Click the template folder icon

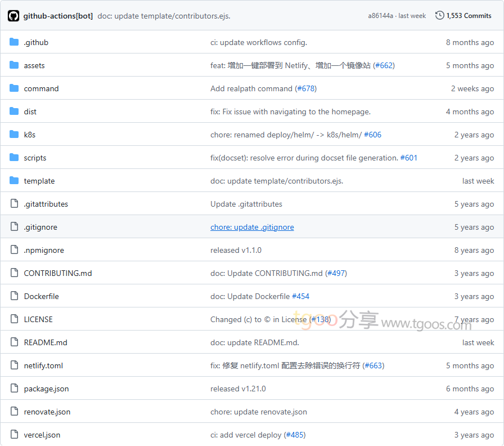[14, 181]
